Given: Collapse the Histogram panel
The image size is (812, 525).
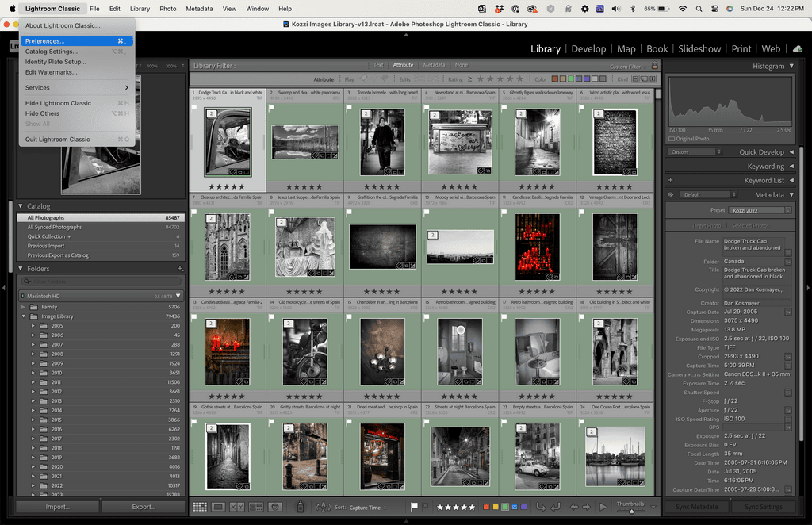Looking at the screenshot, I should pyautogui.click(x=791, y=67).
